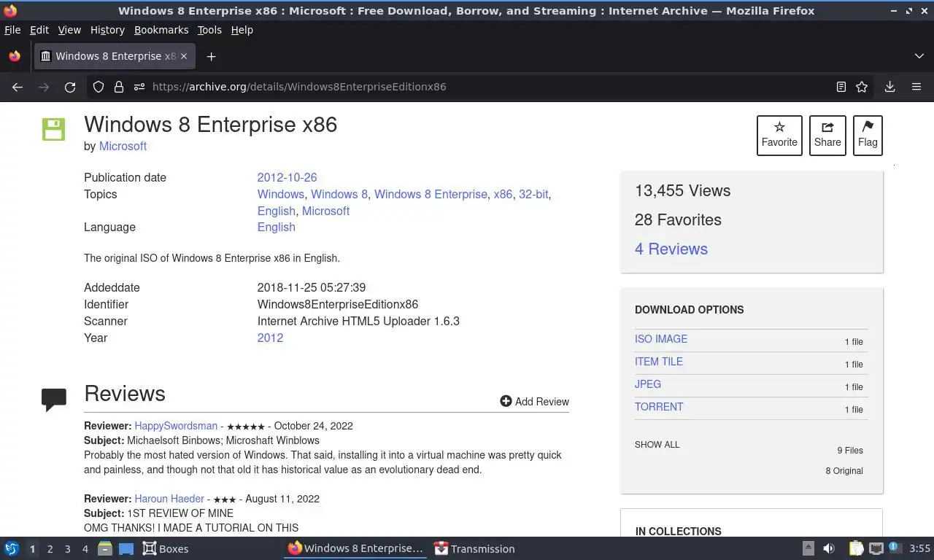Open a new tab with plus

pyautogui.click(x=211, y=56)
